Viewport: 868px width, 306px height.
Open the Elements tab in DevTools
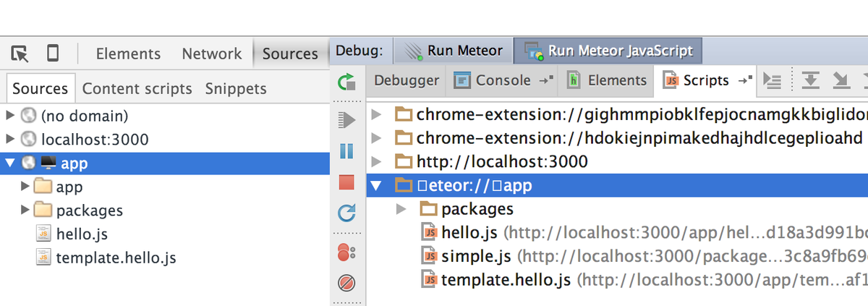click(x=128, y=54)
